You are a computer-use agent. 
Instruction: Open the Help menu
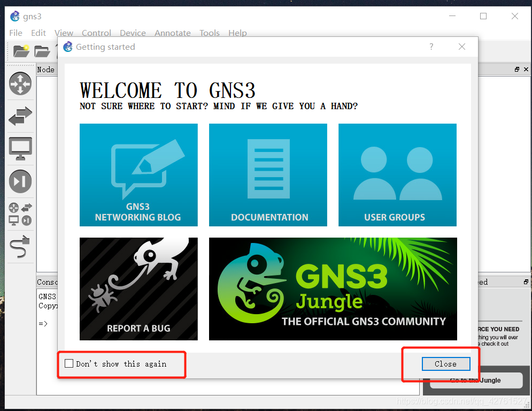[x=237, y=33]
